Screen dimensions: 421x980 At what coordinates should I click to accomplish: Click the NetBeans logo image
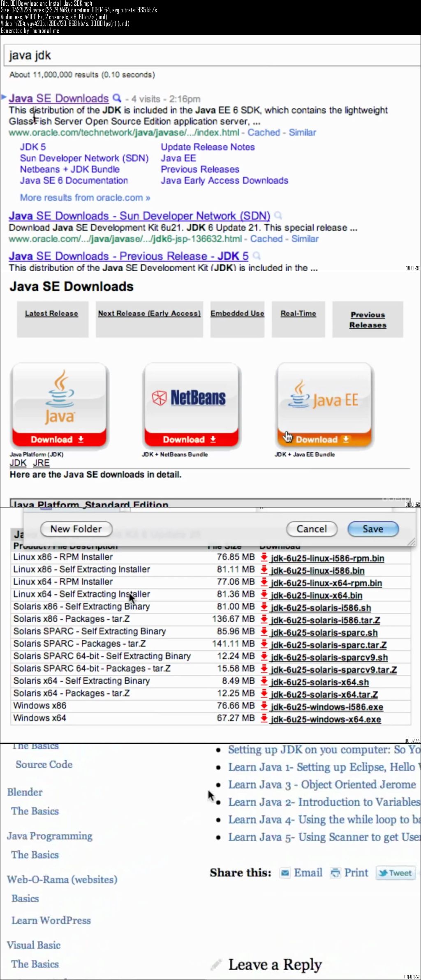click(189, 398)
